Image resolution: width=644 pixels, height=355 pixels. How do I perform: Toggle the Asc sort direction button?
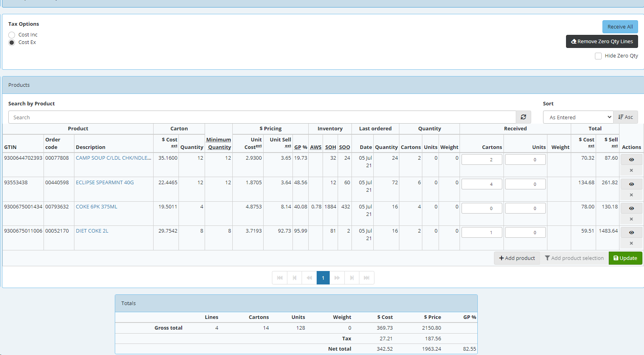point(625,117)
